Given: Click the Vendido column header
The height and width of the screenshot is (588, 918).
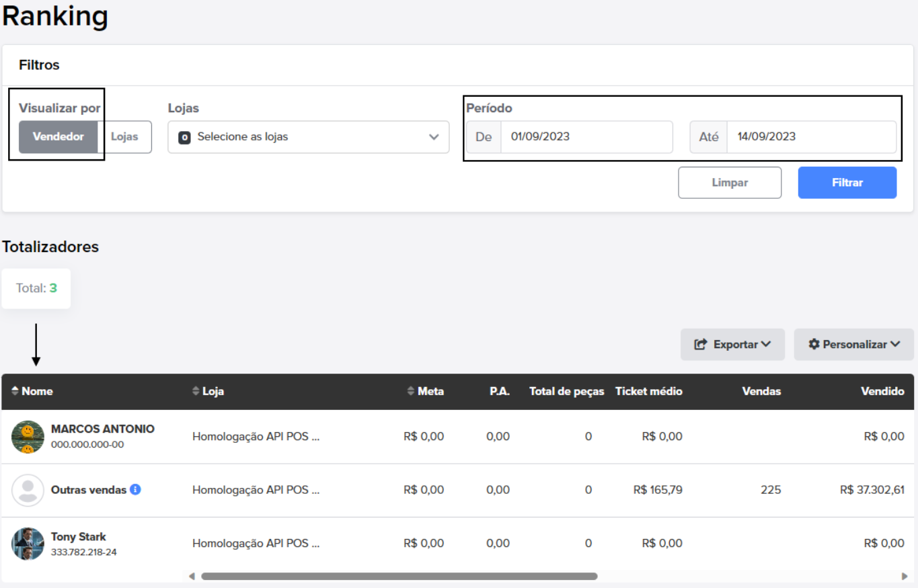Looking at the screenshot, I should 882,391.
